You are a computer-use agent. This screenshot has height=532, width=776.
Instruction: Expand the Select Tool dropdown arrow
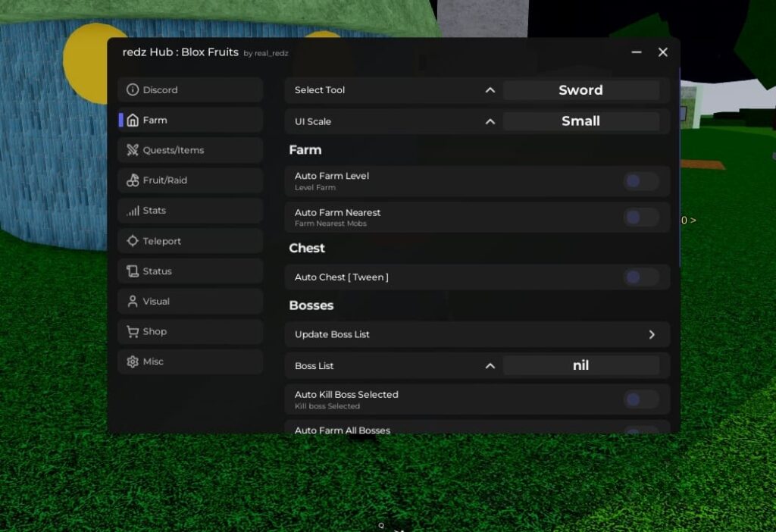click(490, 90)
